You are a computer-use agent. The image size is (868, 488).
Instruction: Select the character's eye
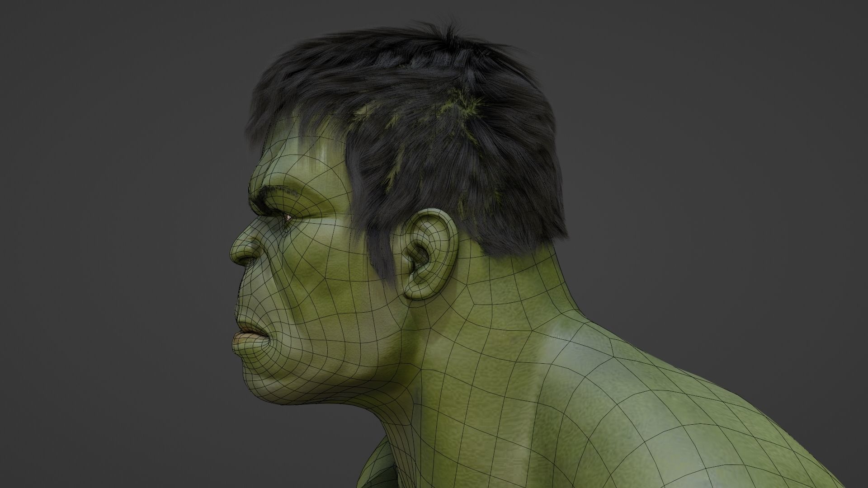288,218
